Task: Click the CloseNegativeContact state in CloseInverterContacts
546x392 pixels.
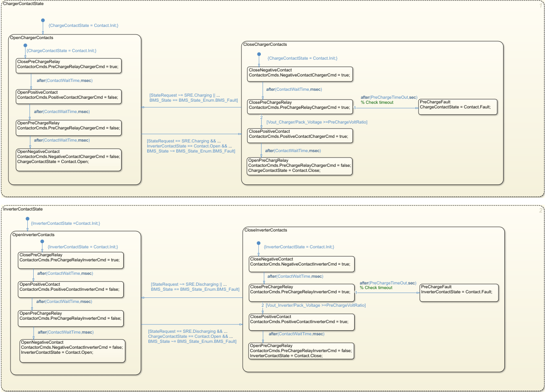Action: (x=301, y=264)
